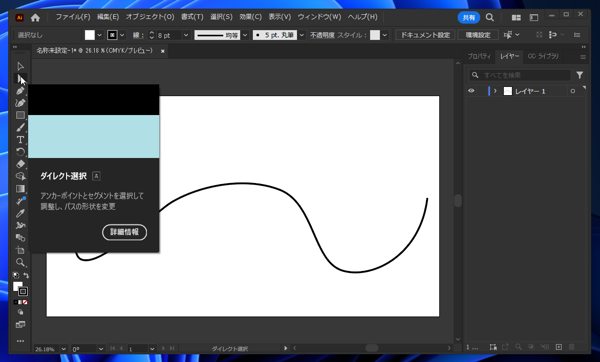Select the Paintbrush tool
Image resolution: width=600 pixels, height=362 pixels.
click(20, 127)
